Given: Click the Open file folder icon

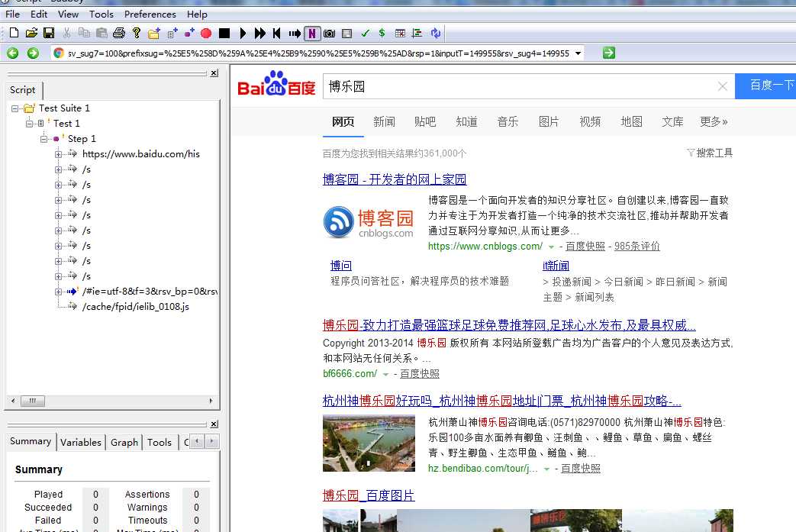Looking at the screenshot, I should click(31, 33).
